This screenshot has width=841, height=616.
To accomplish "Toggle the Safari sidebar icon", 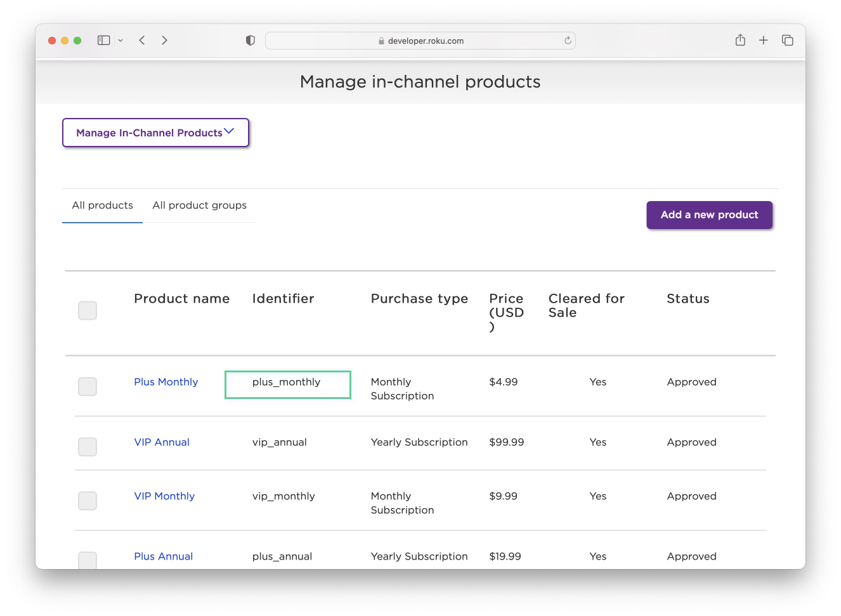I will (103, 41).
